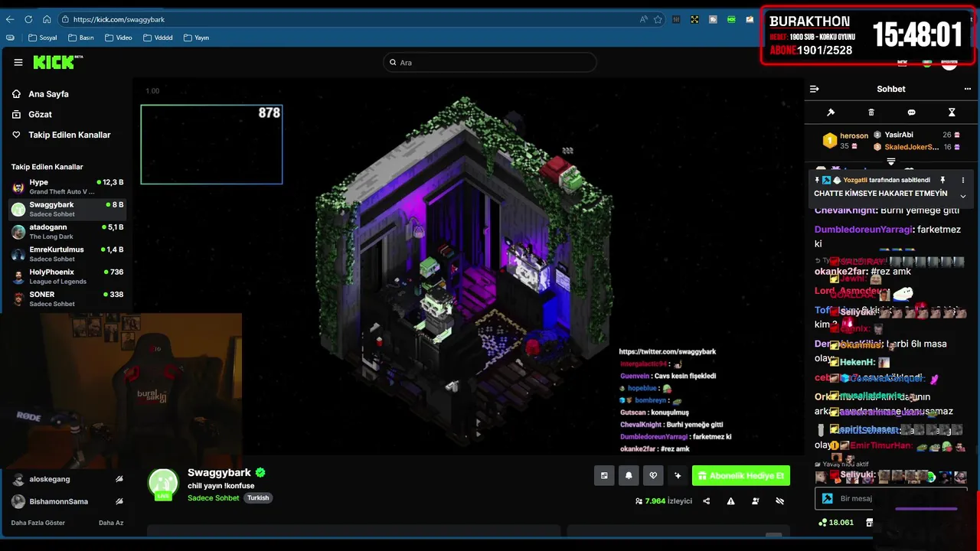This screenshot has width=980, height=551.
Task: Reload the page with refresh icon
Action: click(28, 19)
